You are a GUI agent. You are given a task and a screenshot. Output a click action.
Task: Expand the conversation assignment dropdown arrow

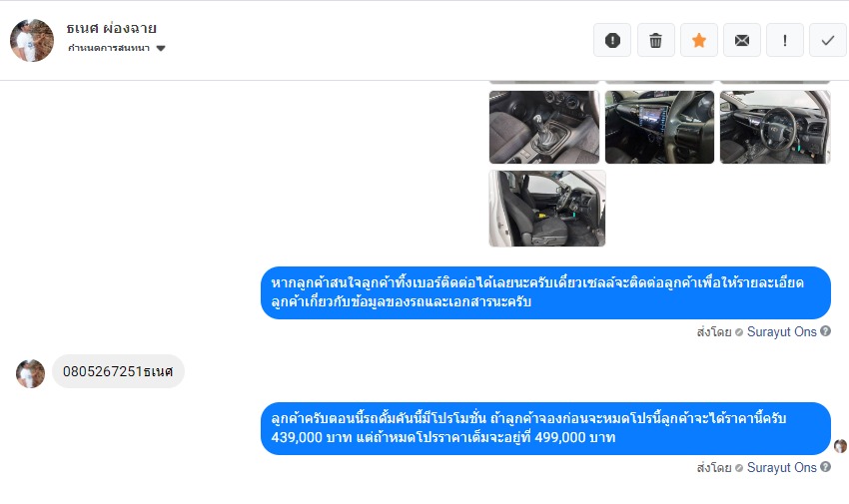click(161, 48)
